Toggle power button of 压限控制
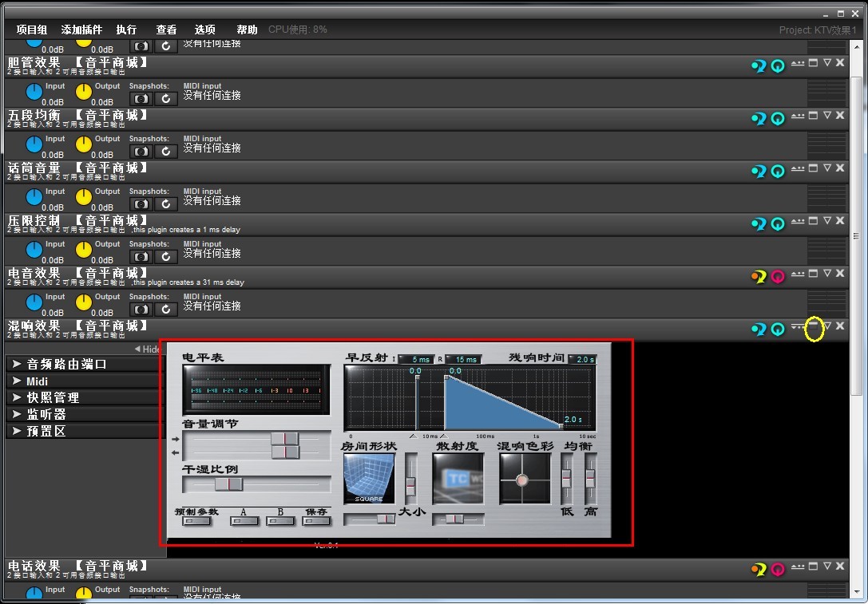Screen dimensions: 868x604 click(778, 224)
